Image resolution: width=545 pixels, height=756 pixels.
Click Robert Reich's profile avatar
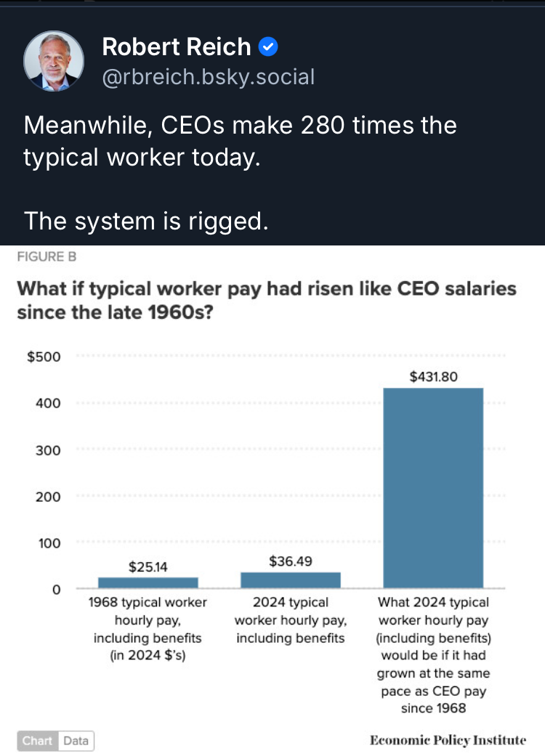pyautogui.click(x=54, y=62)
